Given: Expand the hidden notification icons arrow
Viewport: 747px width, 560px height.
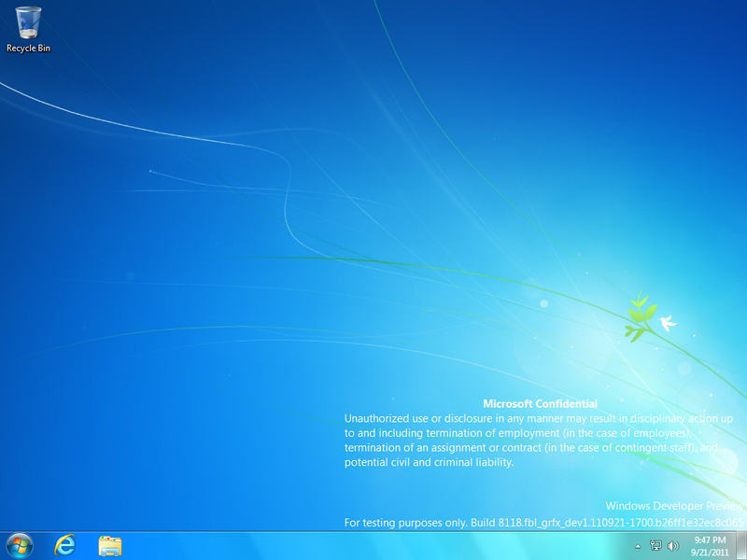Looking at the screenshot, I should (x=638, y=546).
